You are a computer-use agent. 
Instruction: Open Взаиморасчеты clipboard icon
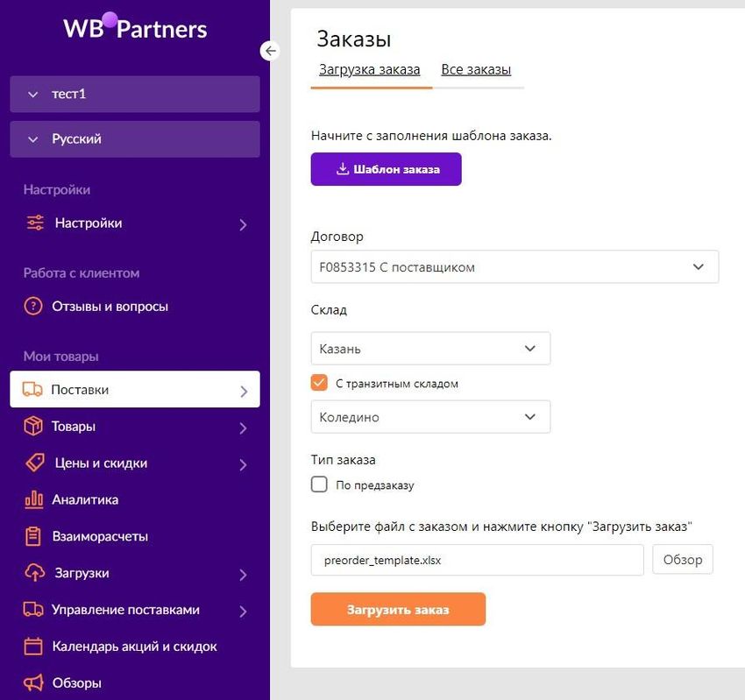point(32,536)
